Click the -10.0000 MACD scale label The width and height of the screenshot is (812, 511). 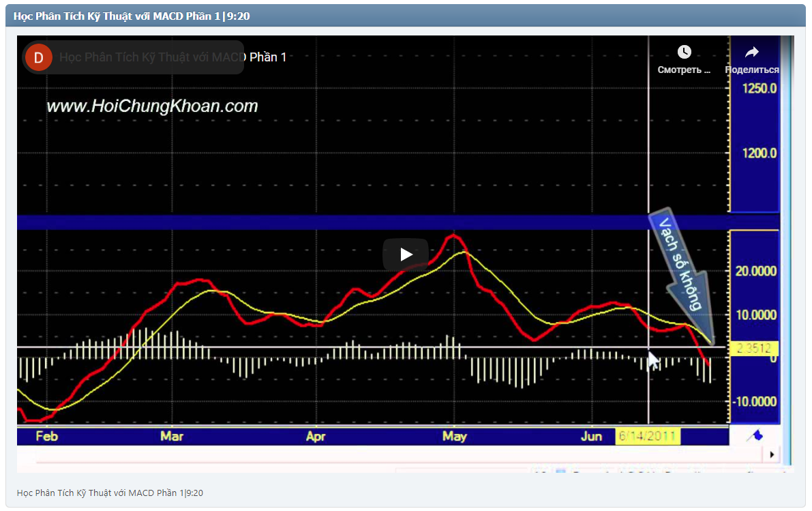coord(755,401)
